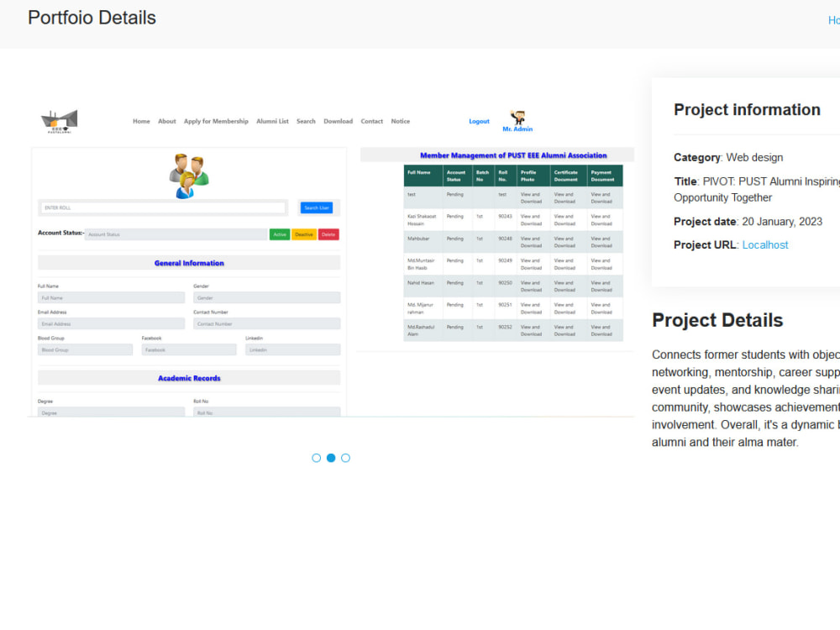Click the General Information section header
Viewport: 840px width, 630px height.
coord(189,263)
